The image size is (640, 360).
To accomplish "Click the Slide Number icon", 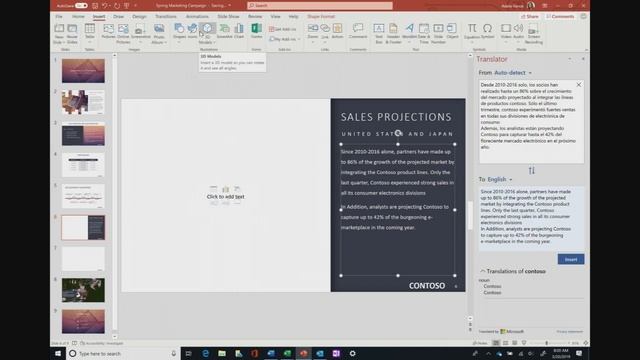I will 438,28.
